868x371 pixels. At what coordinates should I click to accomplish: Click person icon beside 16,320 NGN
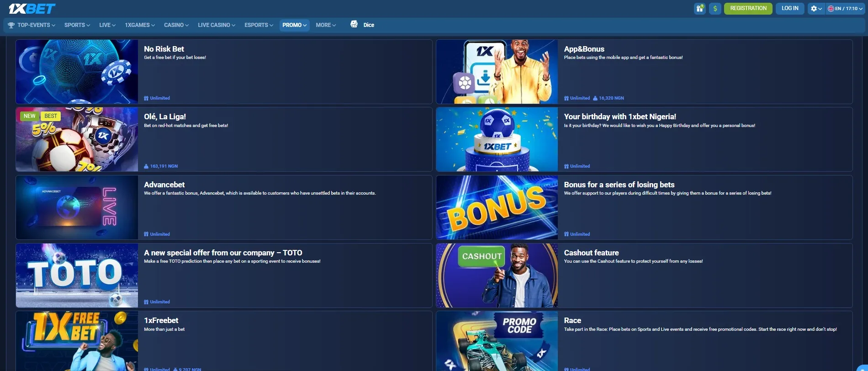595,98
